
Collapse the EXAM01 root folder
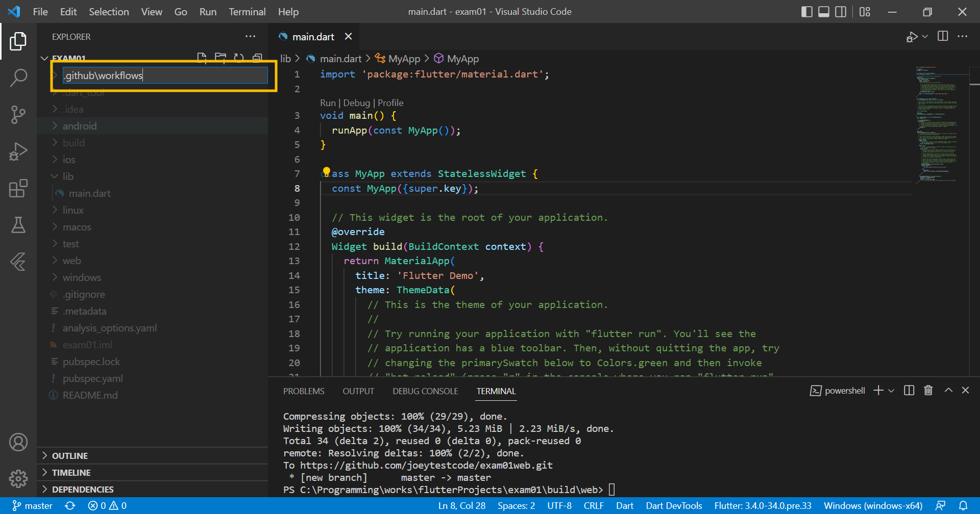[x=45, y=58]
